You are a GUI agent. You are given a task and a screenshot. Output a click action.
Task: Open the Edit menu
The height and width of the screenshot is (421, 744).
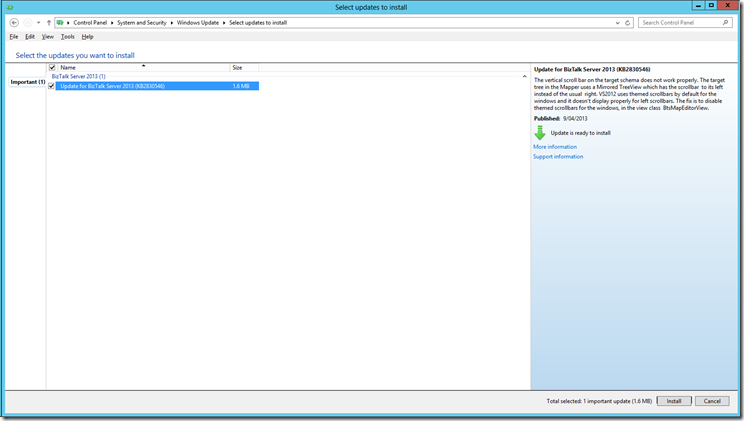[x=30, y=37]
